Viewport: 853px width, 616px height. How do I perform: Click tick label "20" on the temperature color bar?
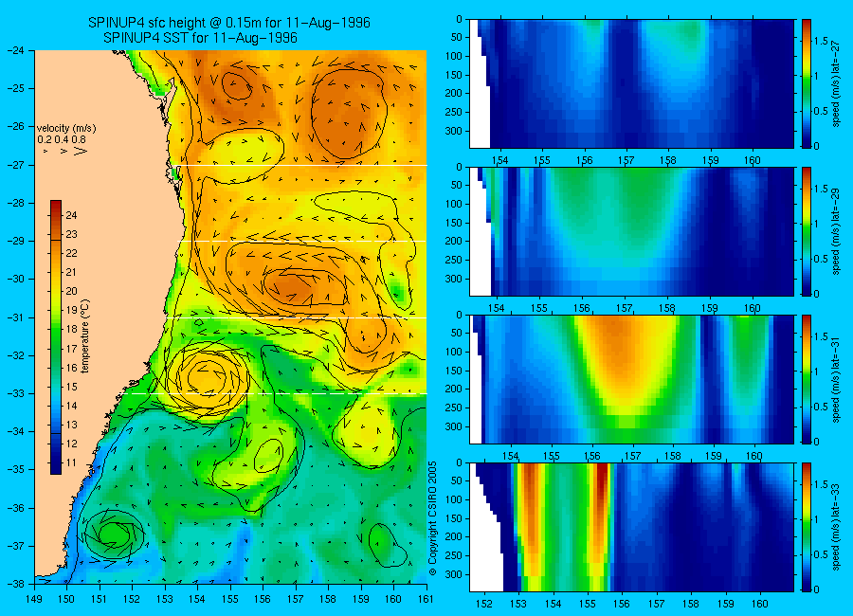tap(71, 292)
